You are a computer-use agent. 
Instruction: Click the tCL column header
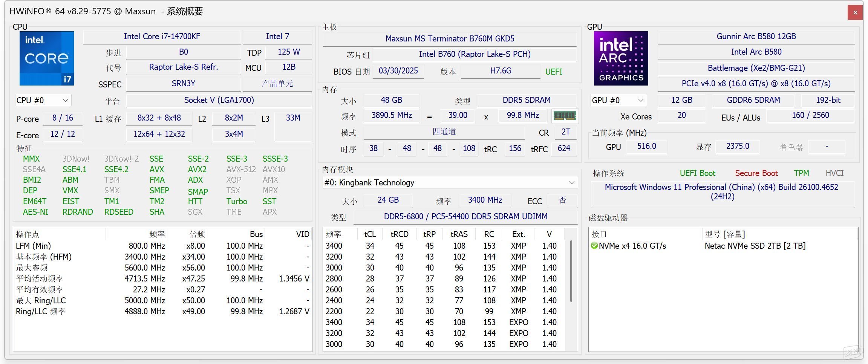coord(370,234)
